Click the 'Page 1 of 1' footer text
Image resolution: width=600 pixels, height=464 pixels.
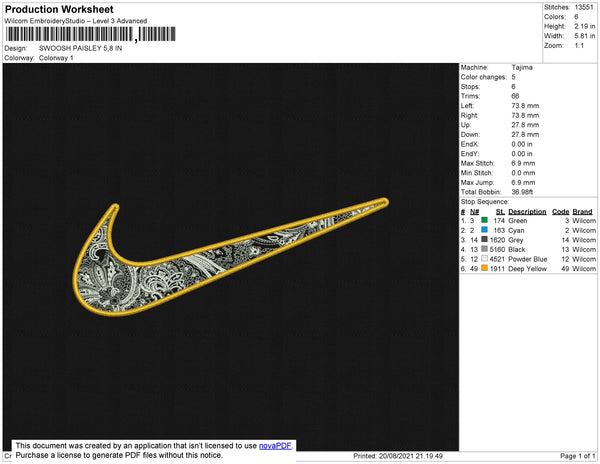coord(577,456)
